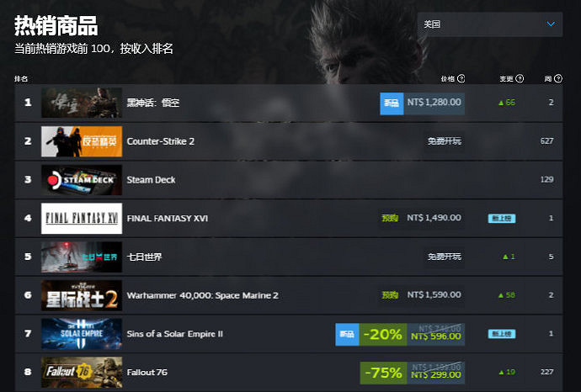Click the -20% discount badge
This screenshot has height=392, width=581.
[x=383, y=334]
